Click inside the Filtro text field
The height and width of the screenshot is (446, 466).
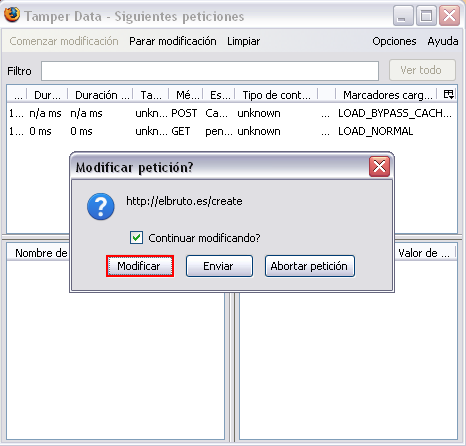tap(210, 71)
